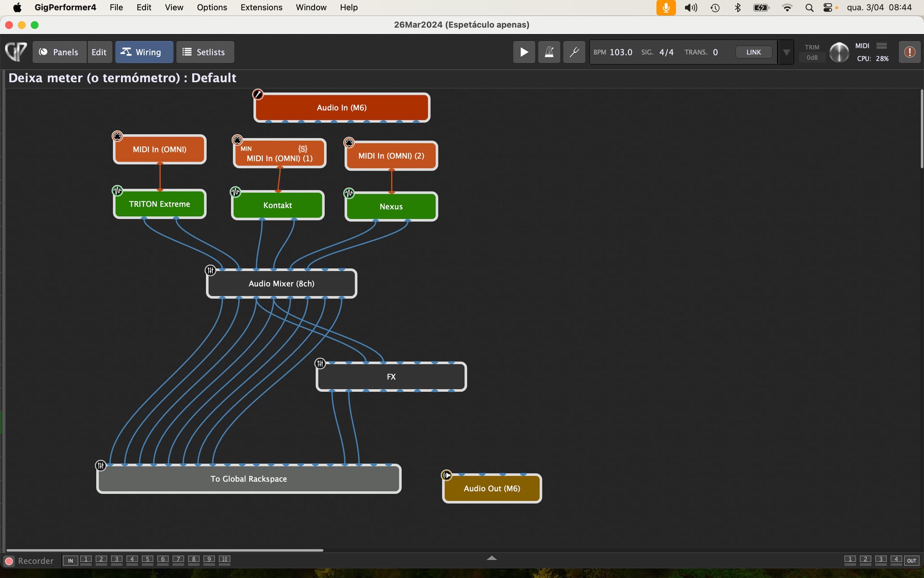Screen dimensions: 924x578
Task: Switch to the Wiring view
Action: tap(144, 52)
